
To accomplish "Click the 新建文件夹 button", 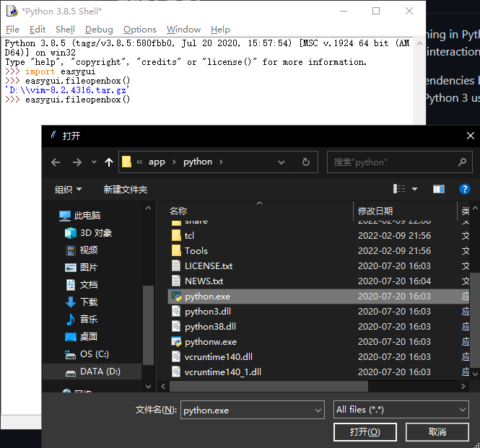I will 125,190.
